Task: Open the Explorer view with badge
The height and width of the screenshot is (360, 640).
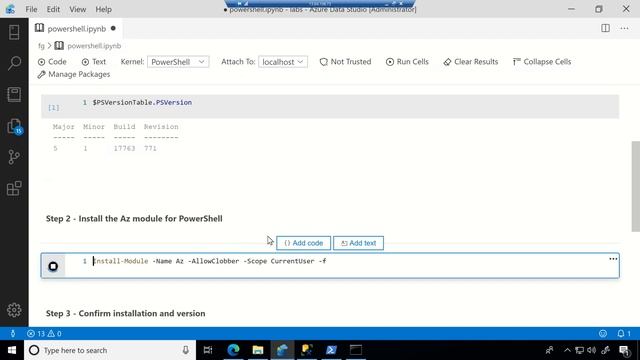Action: click(x=15, y=126)
